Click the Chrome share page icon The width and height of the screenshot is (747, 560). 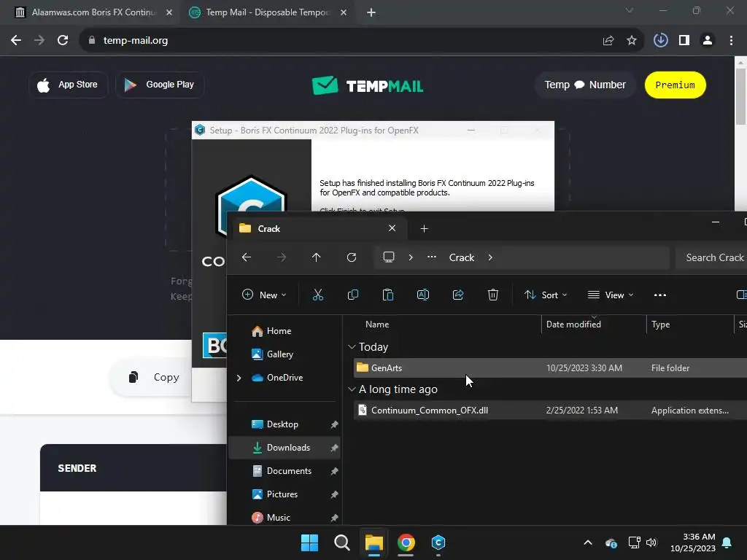tap(608, 41)
